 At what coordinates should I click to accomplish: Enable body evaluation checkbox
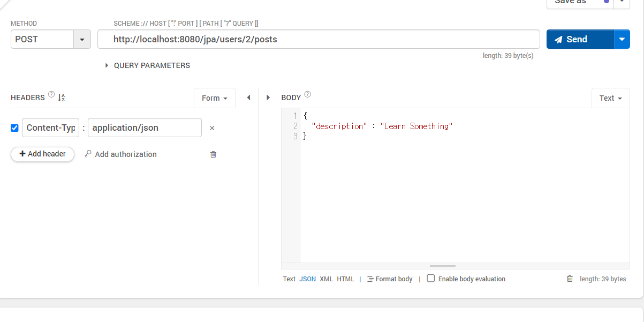[x=431, y=279]
